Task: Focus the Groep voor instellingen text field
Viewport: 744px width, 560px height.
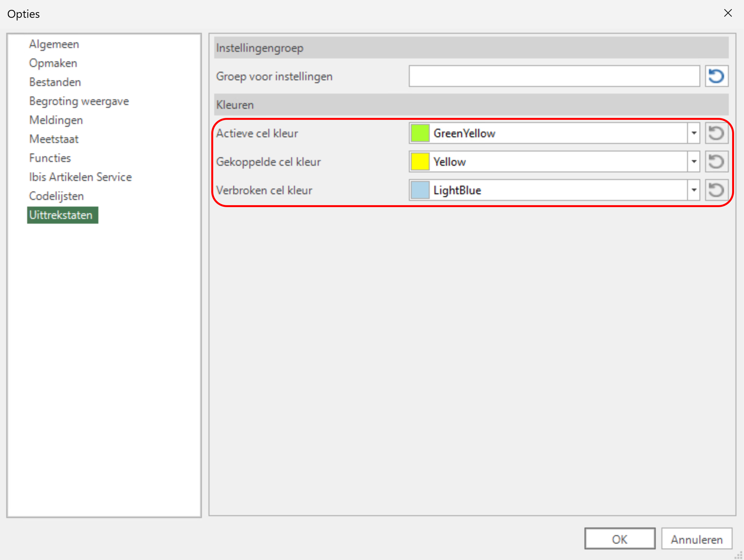Action: 554,76
